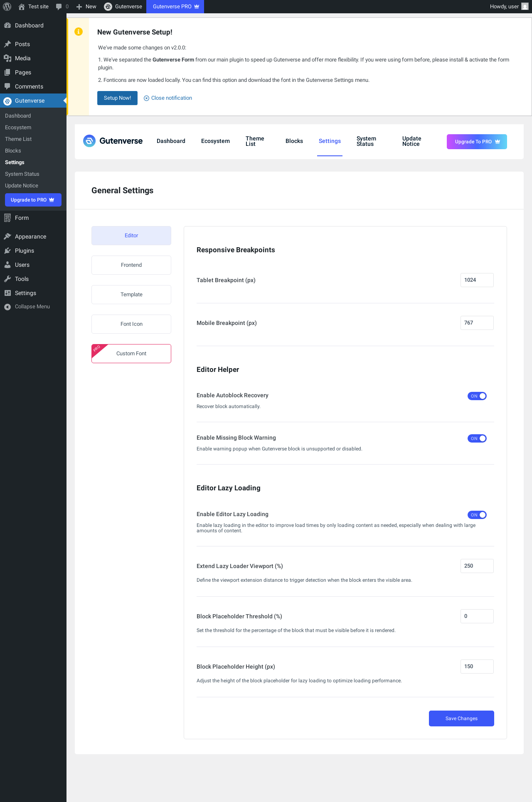Switch to the Font Icon settings section
This screenshot has height=802, width=532.
(x=131, y=324)
